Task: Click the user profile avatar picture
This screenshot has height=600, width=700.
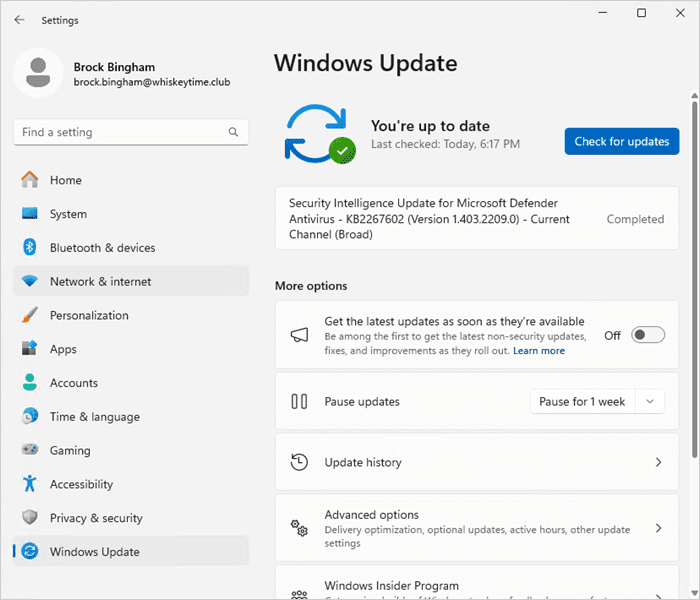Action: (38, 73)
